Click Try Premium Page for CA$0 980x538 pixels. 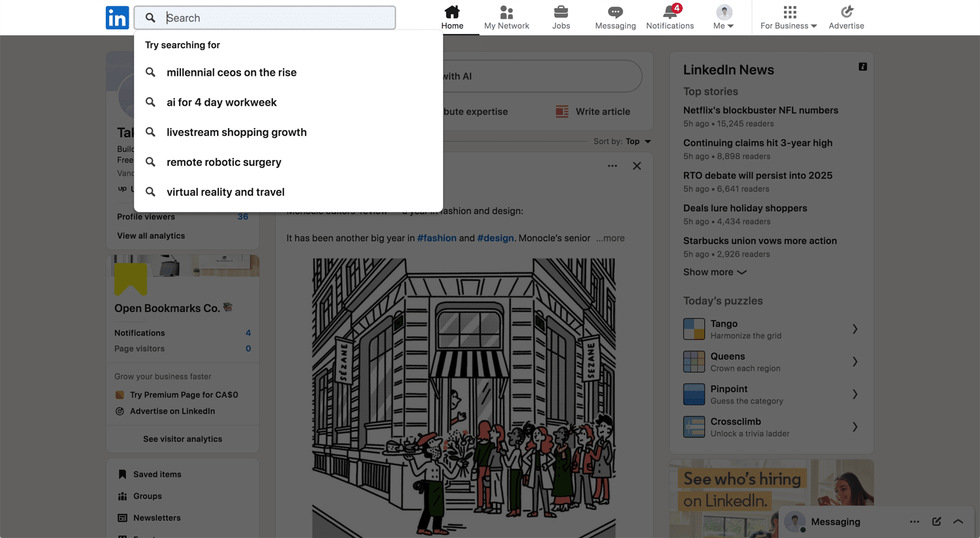[184, 395]
